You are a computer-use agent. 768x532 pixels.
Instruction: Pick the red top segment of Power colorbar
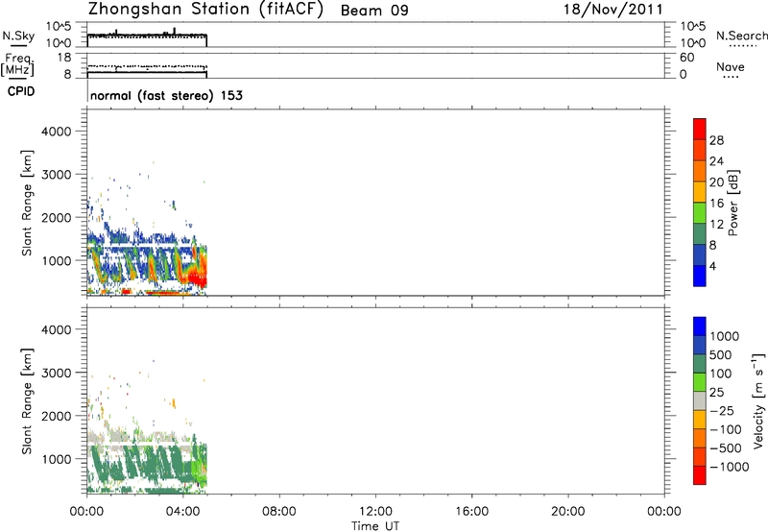[700, 129]
